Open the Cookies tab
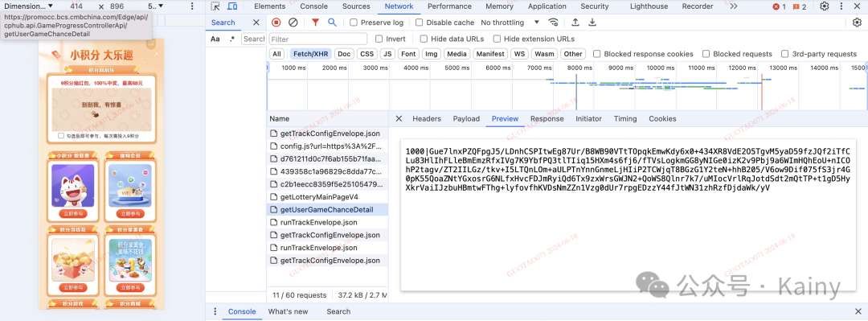 (662, 118)
